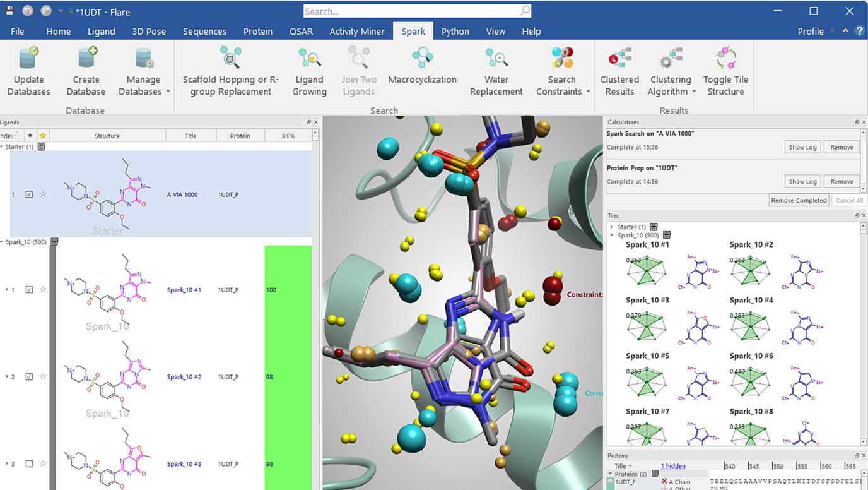Float the Tiles panel with undock icon
Screen dimensions: 868x490
(857, 215)
